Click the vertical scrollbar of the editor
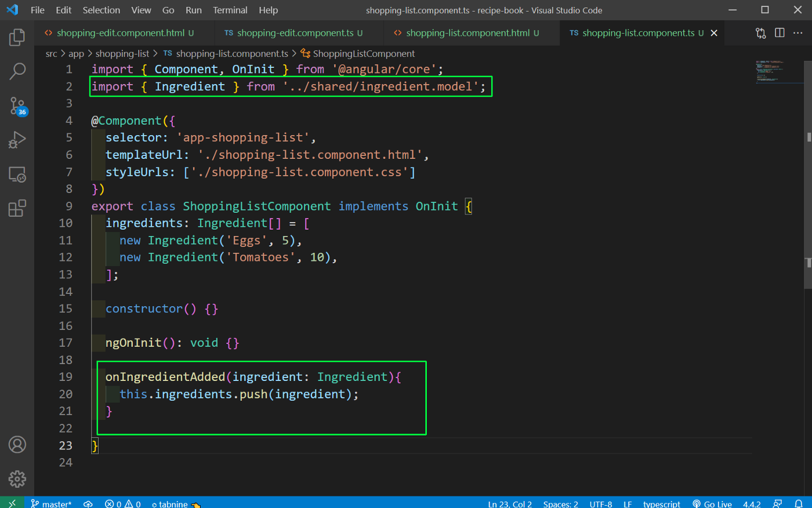 click(809, 174)
